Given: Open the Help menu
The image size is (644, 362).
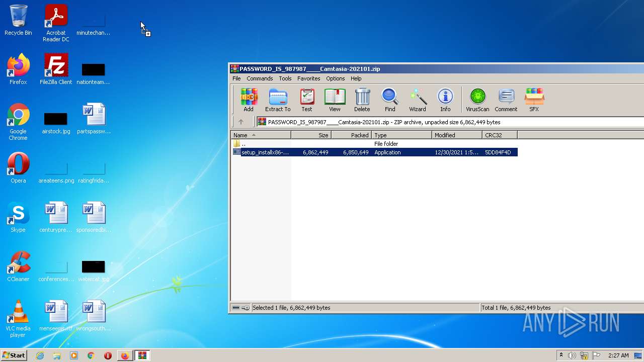Looking at the screenshot, I should click(356, 78).
